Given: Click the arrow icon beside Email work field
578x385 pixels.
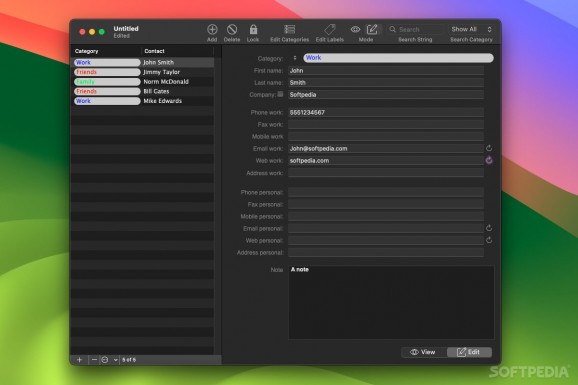Looking at the screenshot, I should tap(489, 148).
